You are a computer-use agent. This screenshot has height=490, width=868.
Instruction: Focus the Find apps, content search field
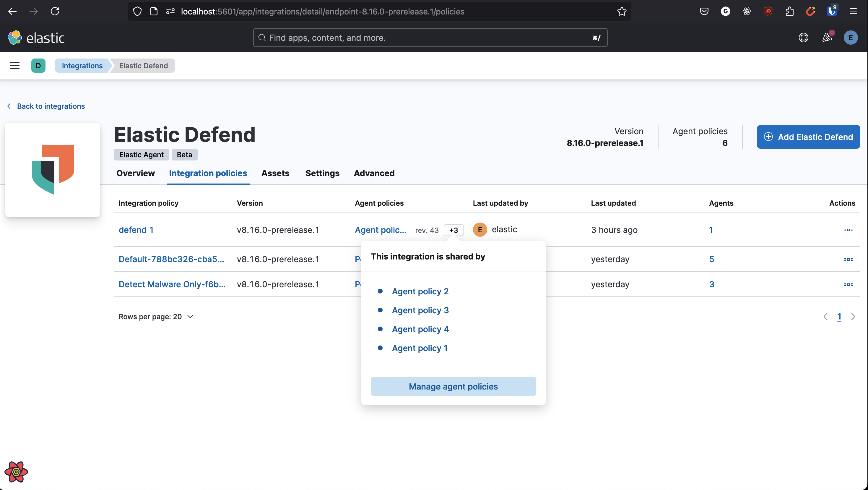[430, 38]
